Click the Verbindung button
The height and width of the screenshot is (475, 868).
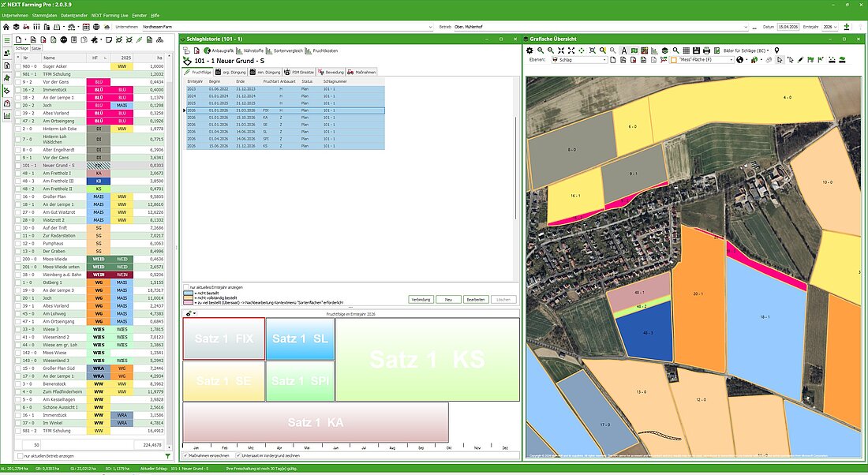421,300
